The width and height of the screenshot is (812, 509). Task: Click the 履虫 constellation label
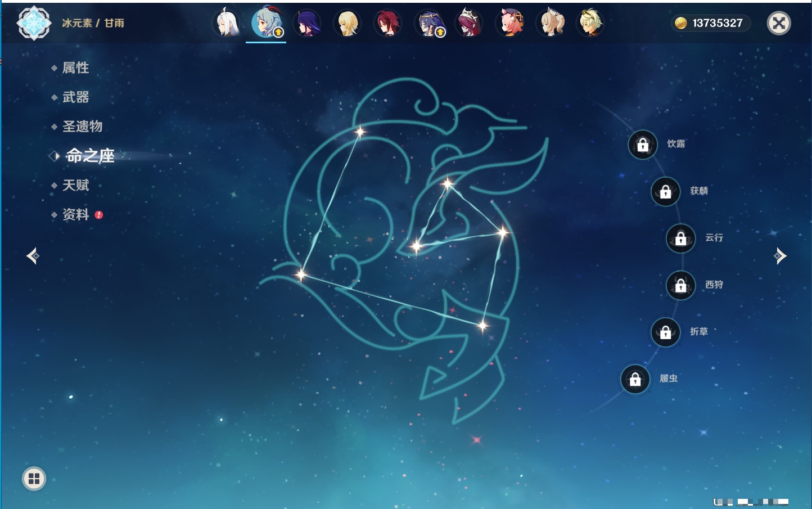pos(669,379)
